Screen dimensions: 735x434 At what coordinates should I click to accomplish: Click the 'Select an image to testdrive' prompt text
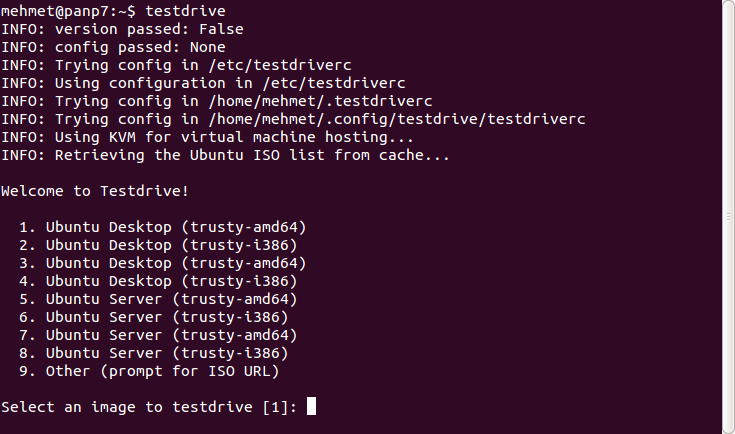click(127, 407)
